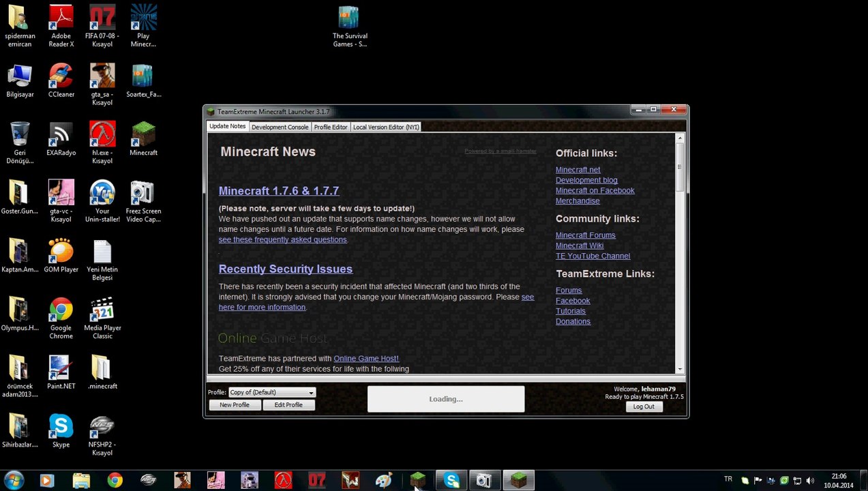This screenshot has width=868, height=491.
Task: Click the volume icon in system tray
Action: 810,481
